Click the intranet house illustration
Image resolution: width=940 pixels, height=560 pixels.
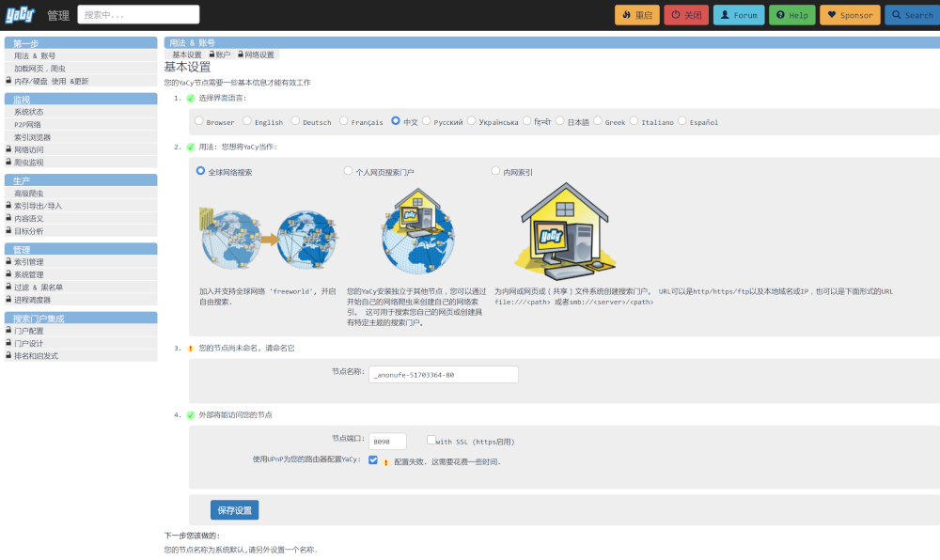(x=565, y=231)
